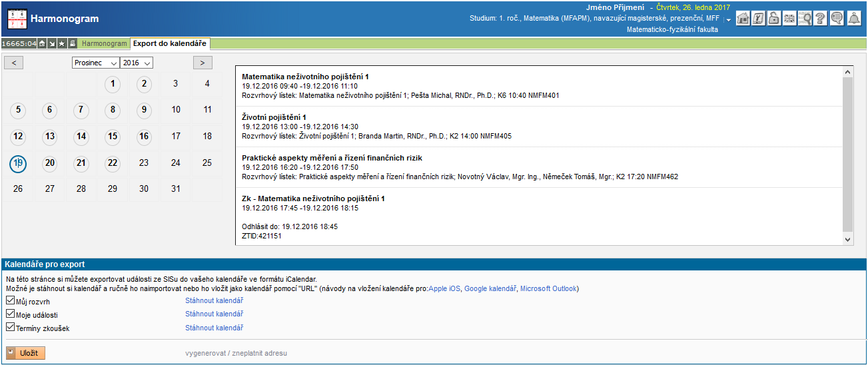Image resolution: width=868 pixels, height=367 pixels.
Task: Click the print icon beside Harmonogram tab
Action: click(x=72, y=44)
